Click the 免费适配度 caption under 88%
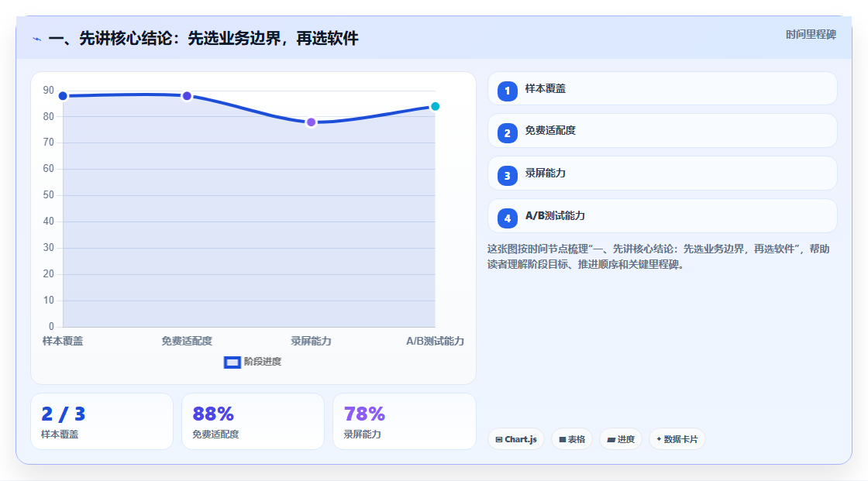The width and height of the screenshot is (868, 481). tap(215, 435)
